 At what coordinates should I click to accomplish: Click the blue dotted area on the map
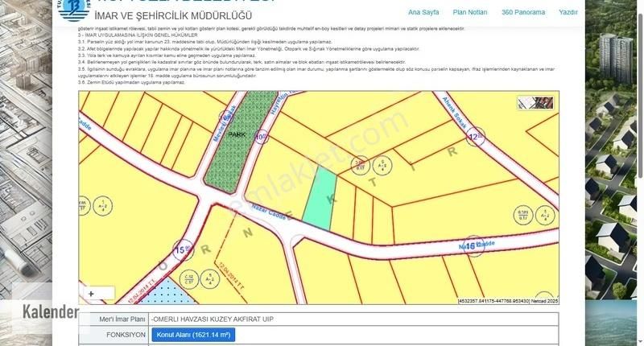point(168,292)
